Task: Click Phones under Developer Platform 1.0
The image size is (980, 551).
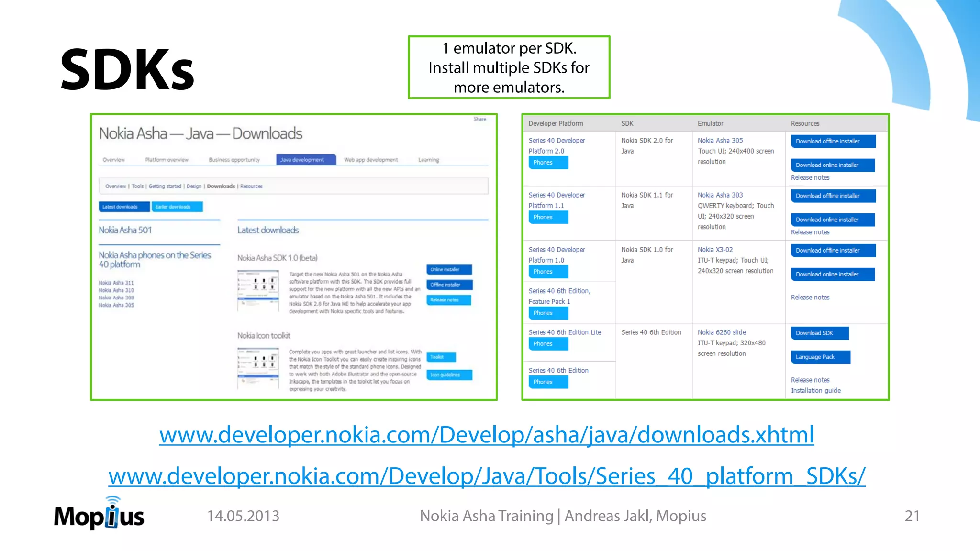Action: click(548, 272)
